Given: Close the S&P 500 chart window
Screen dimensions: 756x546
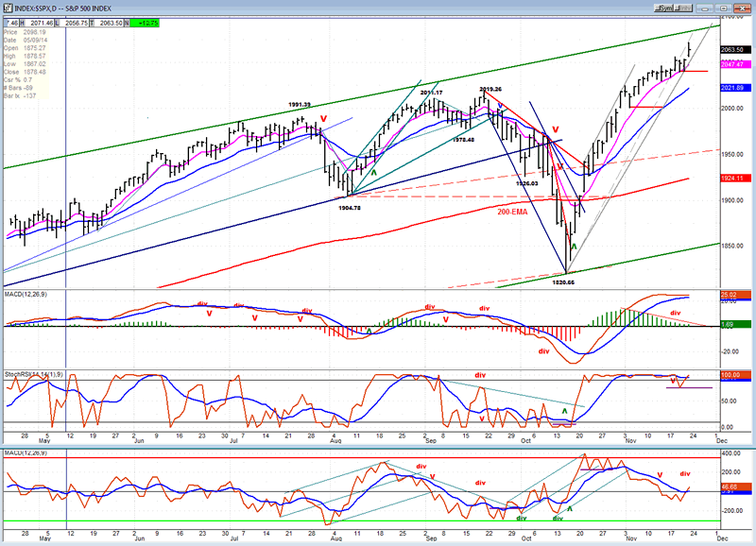Looking at the screenshot, I should point(741,9).
